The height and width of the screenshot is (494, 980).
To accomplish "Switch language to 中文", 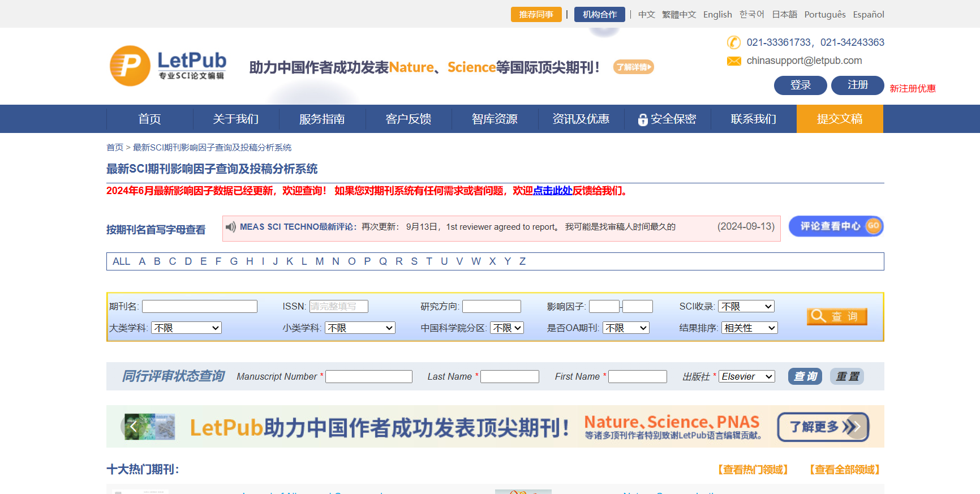I will (647, 15).
